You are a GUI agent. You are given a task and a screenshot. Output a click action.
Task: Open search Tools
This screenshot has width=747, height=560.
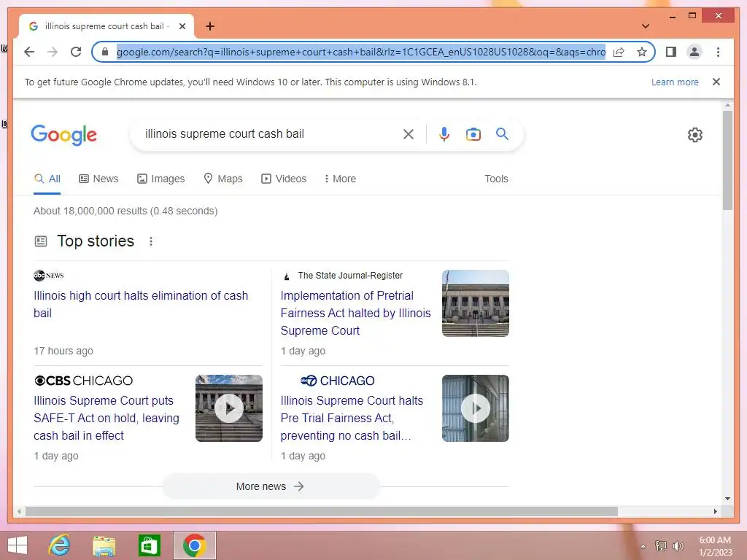(x=496, y=179)
